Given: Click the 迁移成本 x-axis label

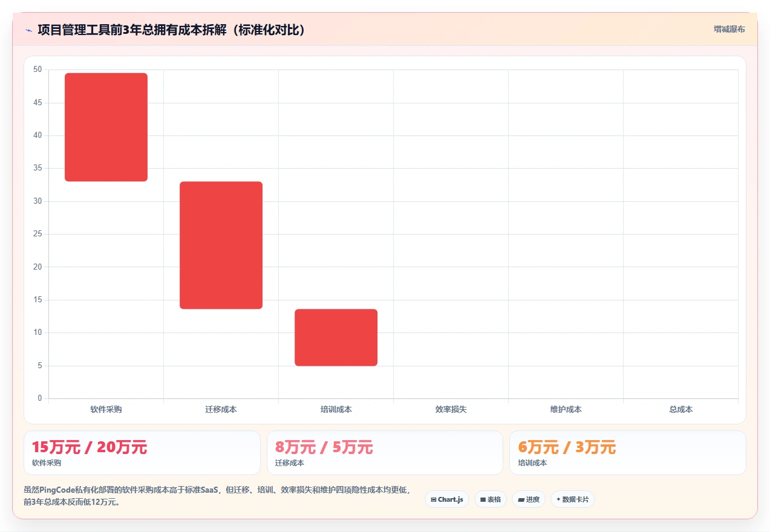Looking at the screenshot, I should [221, 409].
